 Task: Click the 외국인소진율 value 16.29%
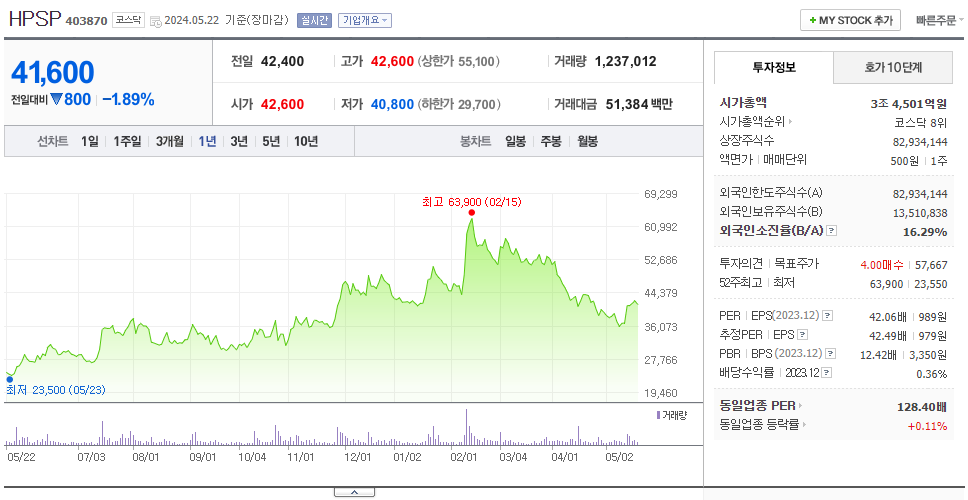tap(927, 231)
